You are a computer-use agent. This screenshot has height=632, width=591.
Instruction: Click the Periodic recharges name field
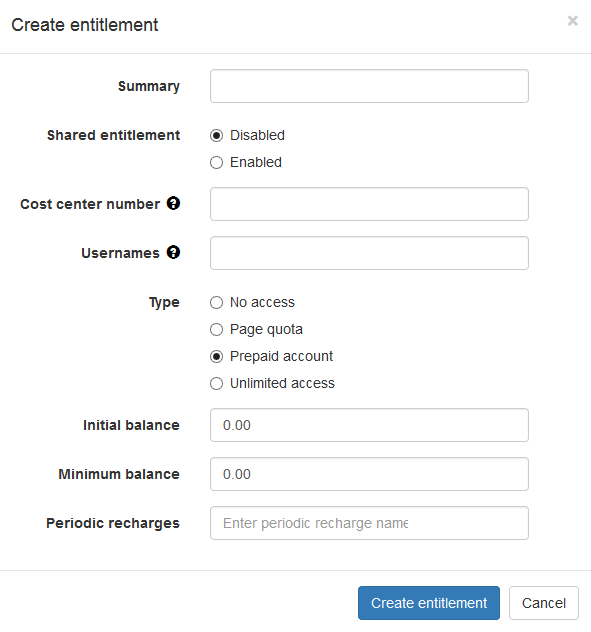click(x=369, y=523)
